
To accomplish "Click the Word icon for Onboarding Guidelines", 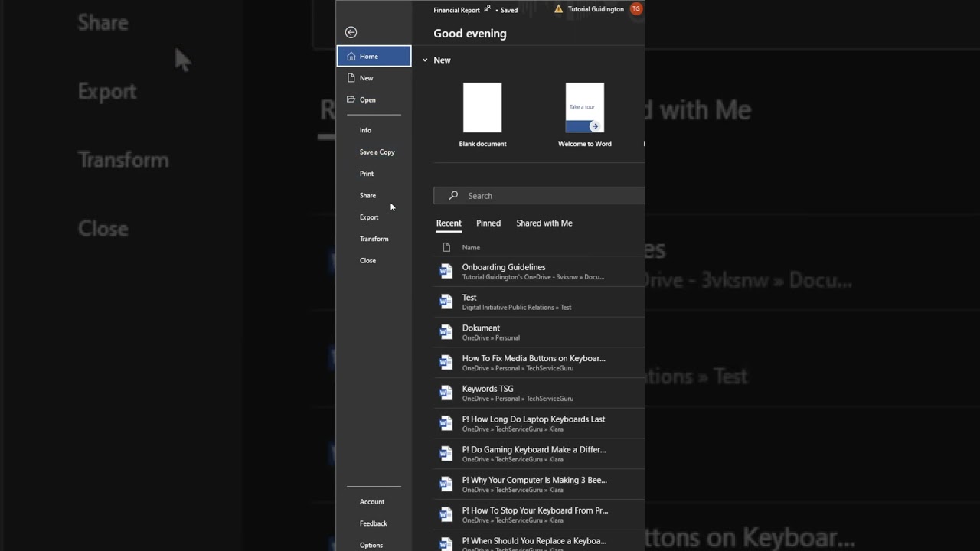I will [x=446, y=271].
